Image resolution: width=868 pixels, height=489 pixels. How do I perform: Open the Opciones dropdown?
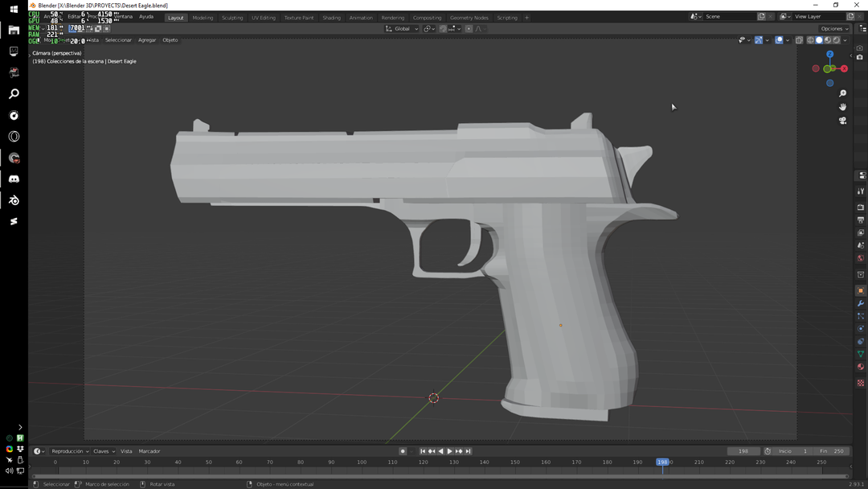[833, 28]
